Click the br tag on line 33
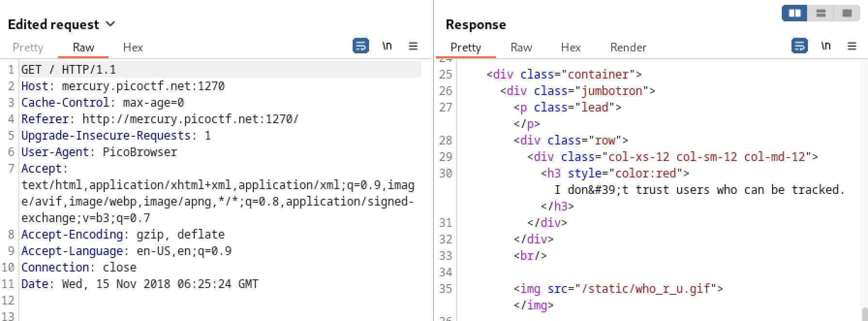The width and height of the screenshot is (868, 321). point(530,256)
